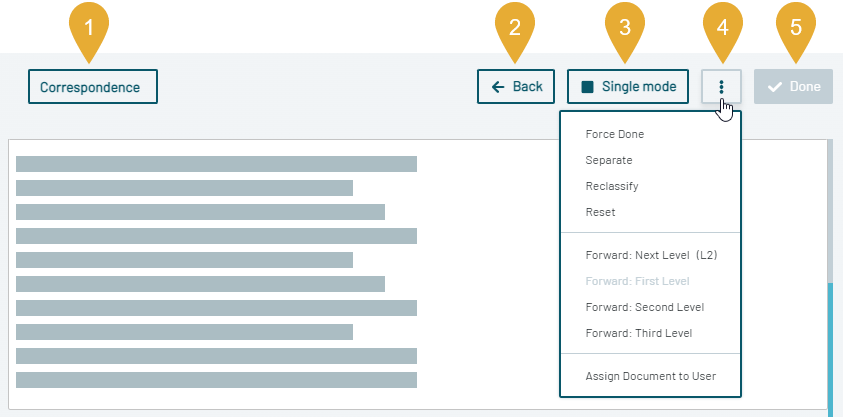Click yellow callout marker number 5
Screen dimensions: 843x417
coord(795,27)
